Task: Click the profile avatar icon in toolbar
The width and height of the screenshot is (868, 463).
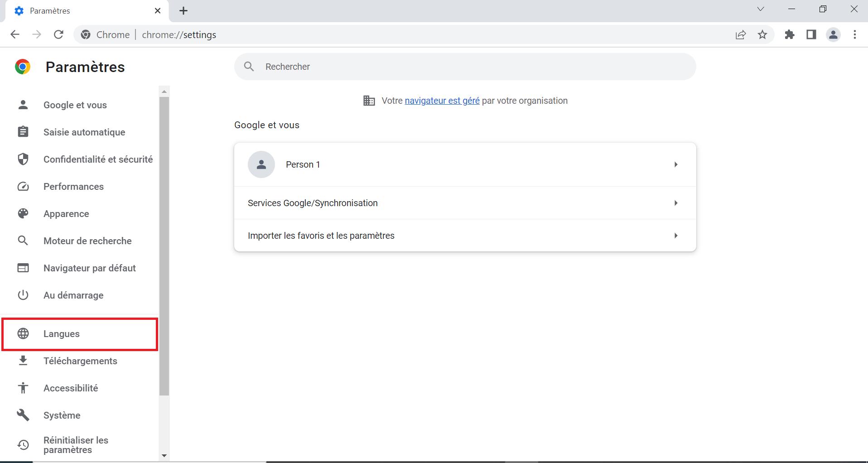Action: tap(833, 35)
